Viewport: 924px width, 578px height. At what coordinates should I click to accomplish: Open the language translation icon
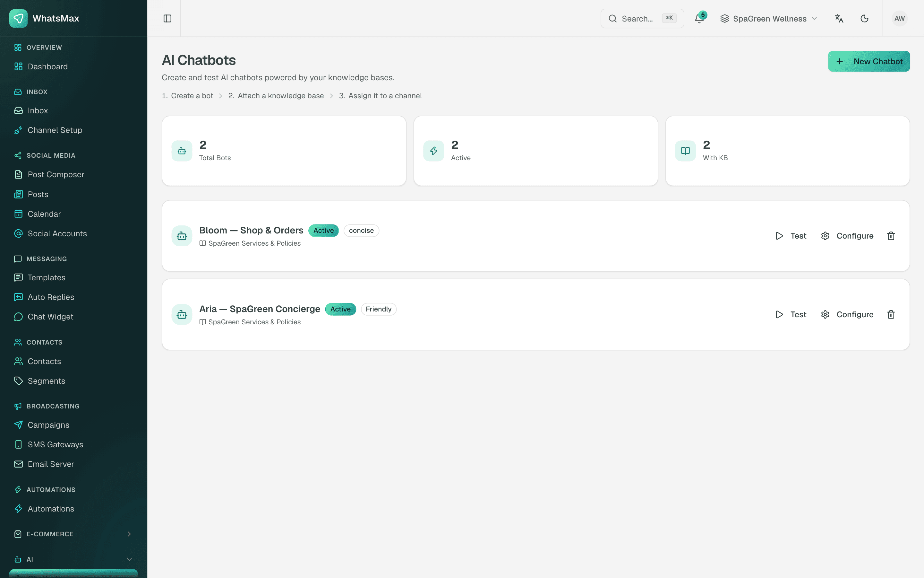(839, 18)
